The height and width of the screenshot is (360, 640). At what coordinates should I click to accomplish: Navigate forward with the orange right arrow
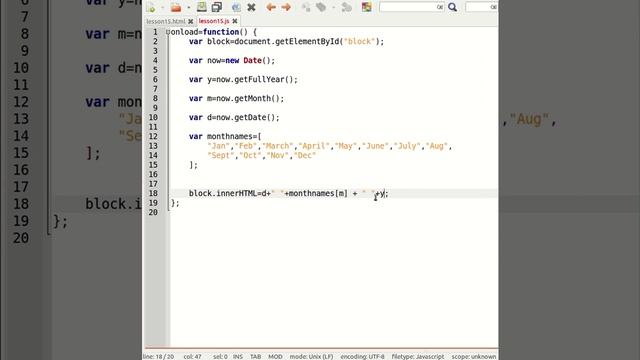(x=286, y=7)
